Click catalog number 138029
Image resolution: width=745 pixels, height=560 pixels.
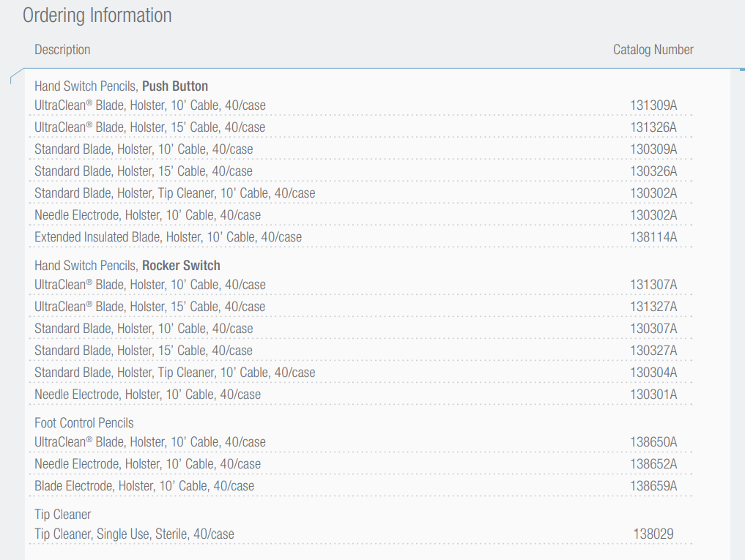[x=653, y=534]
